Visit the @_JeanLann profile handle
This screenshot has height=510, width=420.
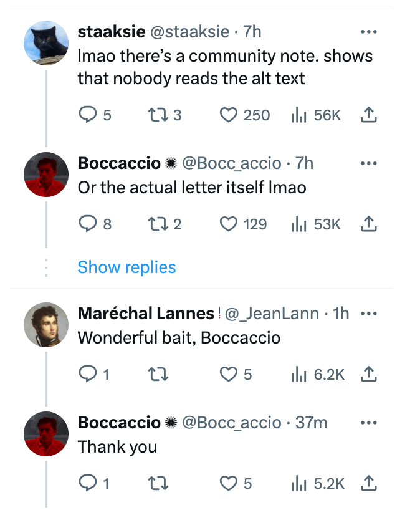point(272,314)
